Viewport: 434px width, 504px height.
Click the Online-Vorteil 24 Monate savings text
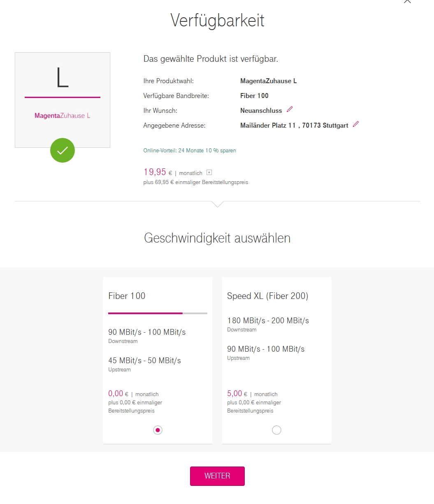[x=190, y=151]
